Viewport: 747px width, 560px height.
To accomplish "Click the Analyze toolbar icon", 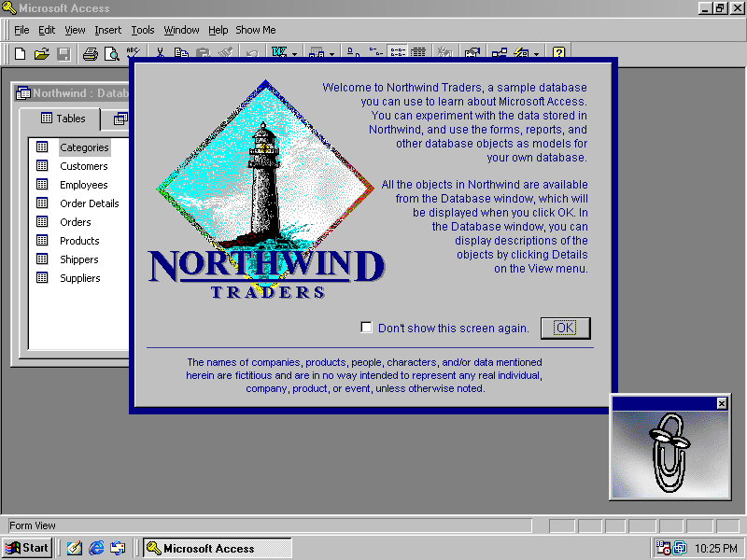I will point(317,52).
